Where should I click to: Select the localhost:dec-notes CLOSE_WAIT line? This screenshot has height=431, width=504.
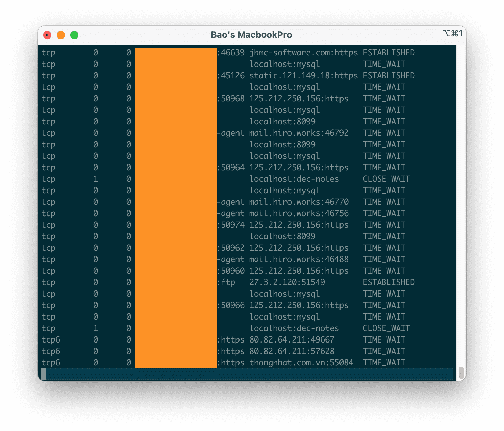pos(294,179)
